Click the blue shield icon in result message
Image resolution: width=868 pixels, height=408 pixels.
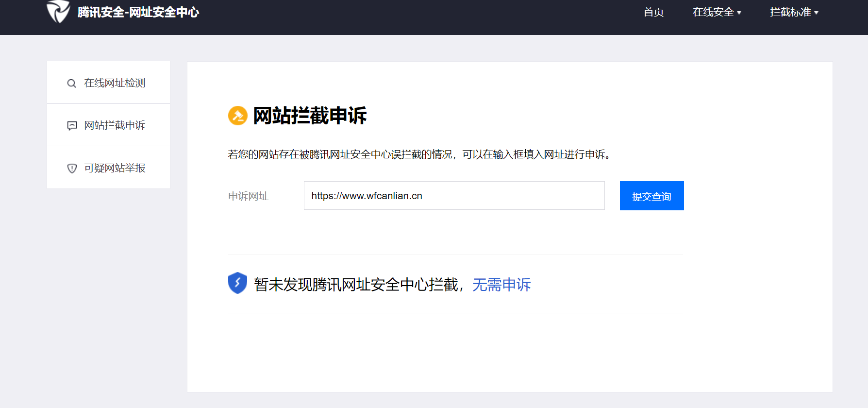(x=237, y=283)
